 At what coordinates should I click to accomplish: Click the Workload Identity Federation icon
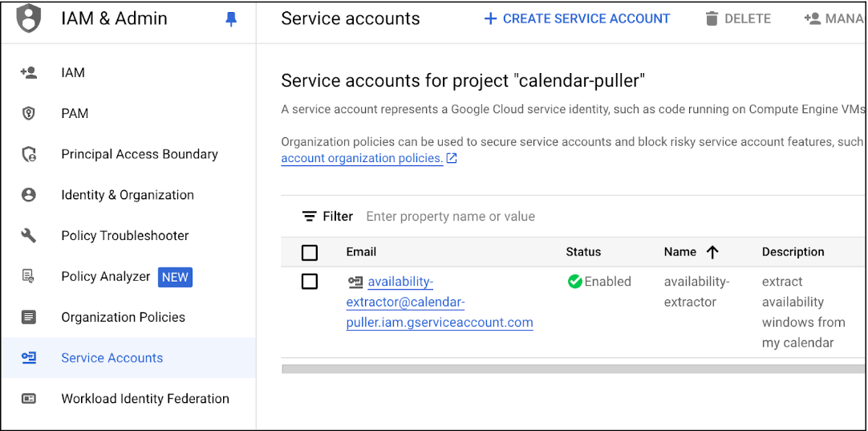29,399
